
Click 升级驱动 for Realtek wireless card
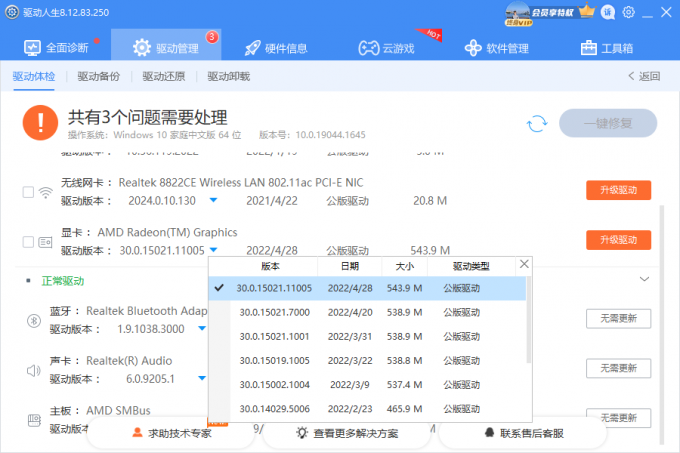pos(618,190)
